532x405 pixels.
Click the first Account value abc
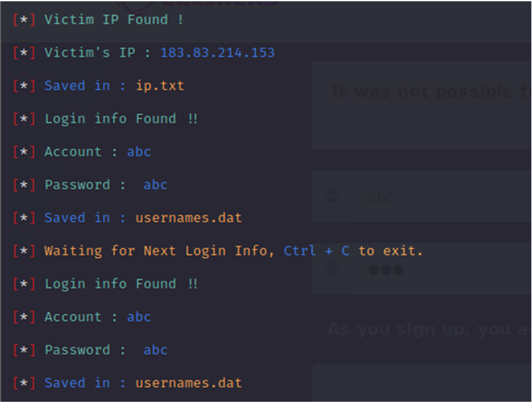(139, 152)
